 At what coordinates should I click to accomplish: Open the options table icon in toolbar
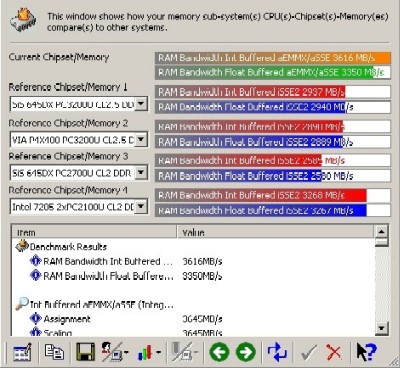(x=22, y=352)
